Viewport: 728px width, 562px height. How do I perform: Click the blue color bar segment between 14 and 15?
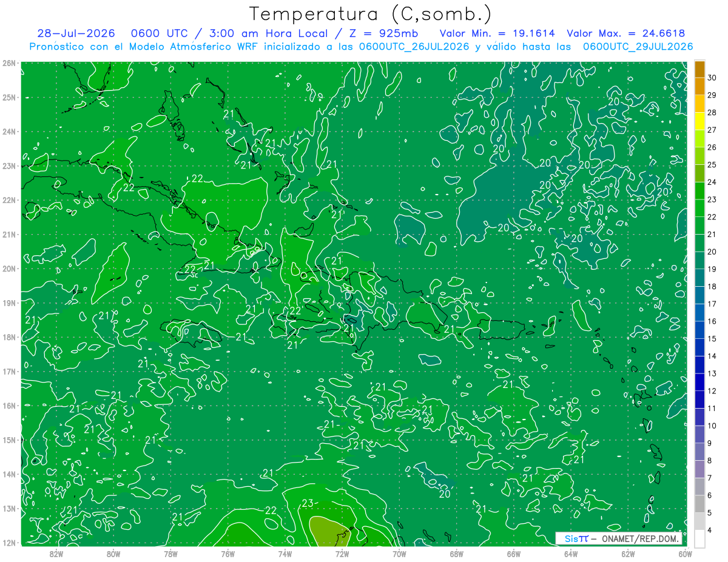coord(699,347)
